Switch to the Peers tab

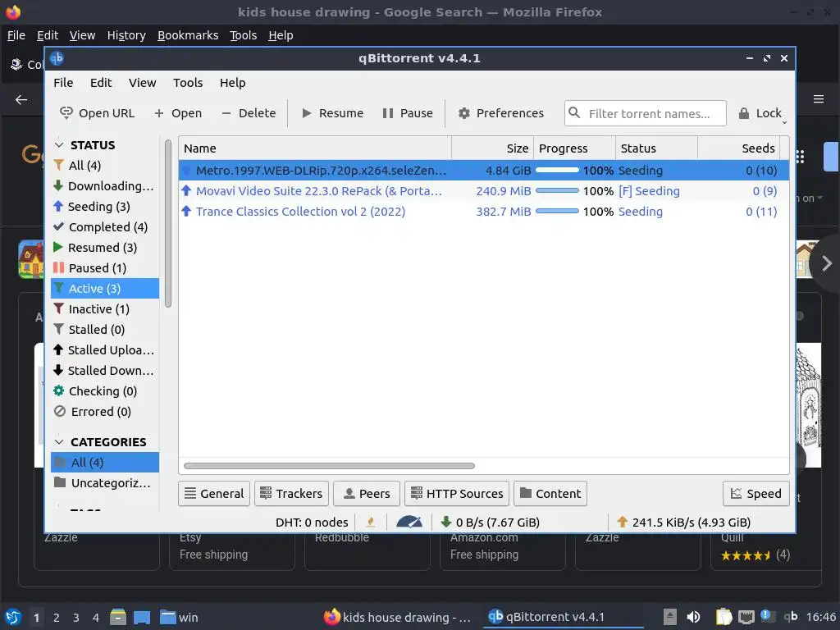[x=367, y=493]
